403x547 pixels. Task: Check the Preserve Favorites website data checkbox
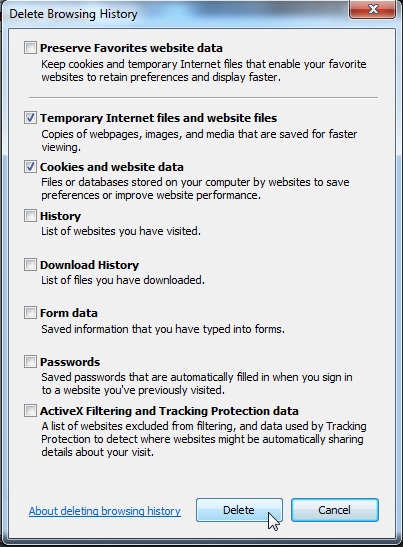pos(30,48)
